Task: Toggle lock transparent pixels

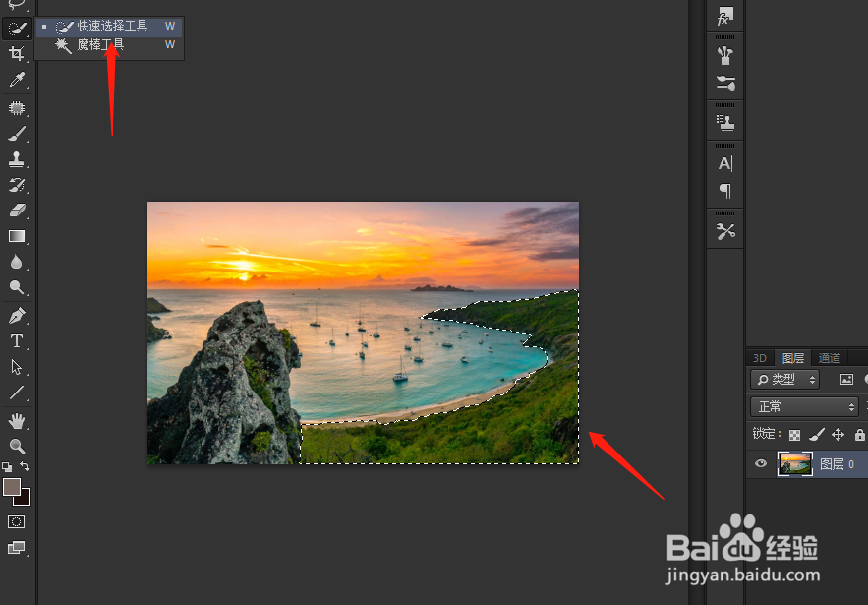Action: point(794,435)
